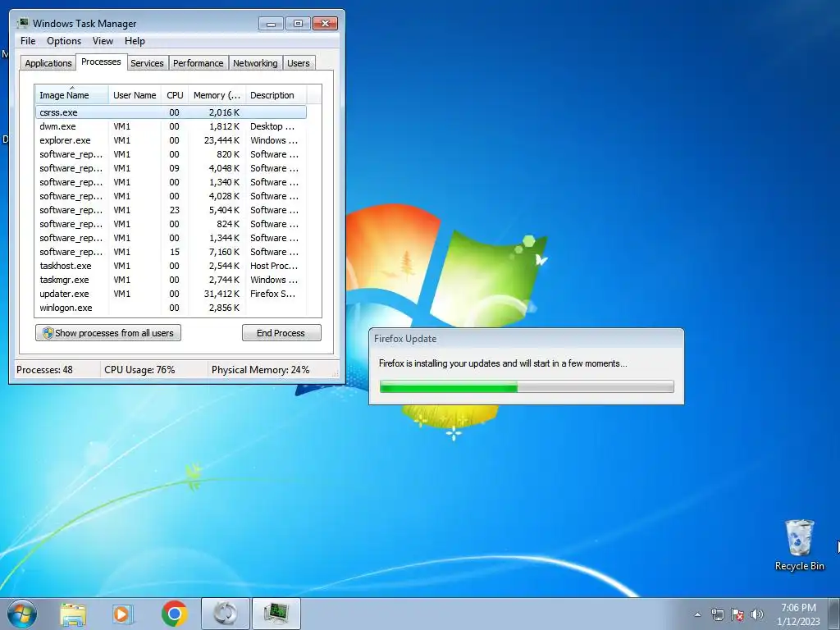The width and height of the screenshot is (840, 630).
Task: Switch to the Services tab
Action: click(x=147, y=63)
